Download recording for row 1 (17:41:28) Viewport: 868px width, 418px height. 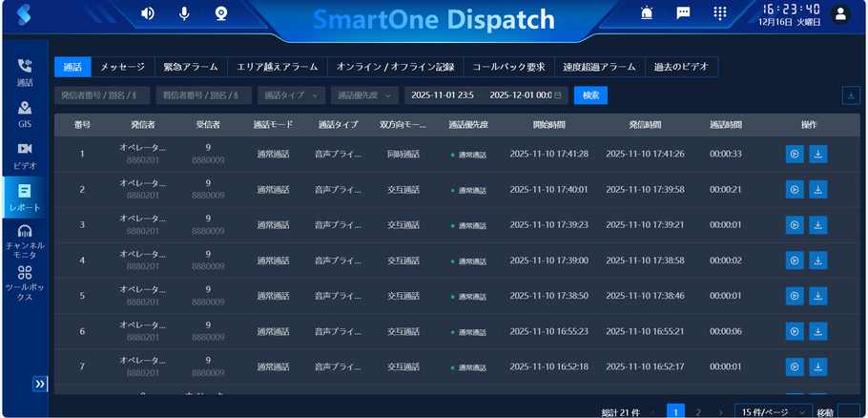click(x=818, y=154)
